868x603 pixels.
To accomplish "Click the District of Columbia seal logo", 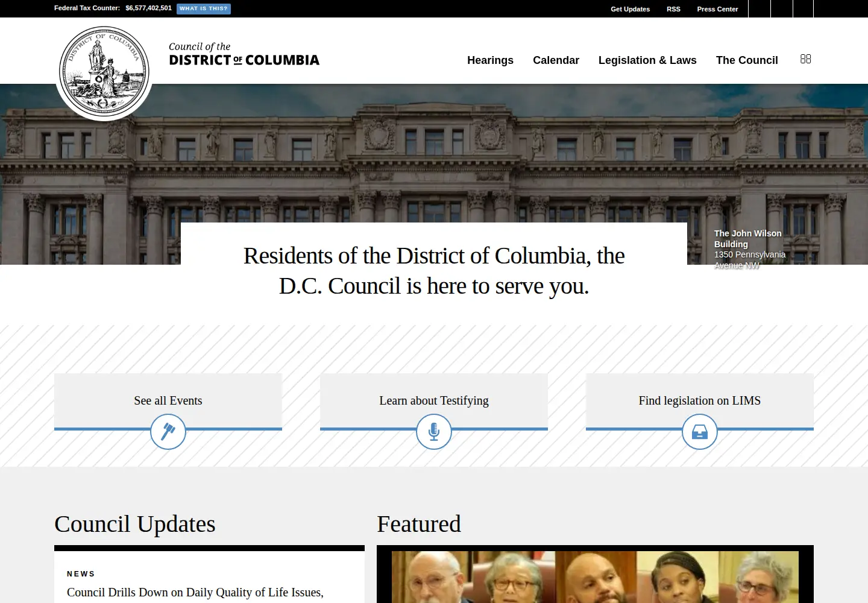I will click(104, 71).
